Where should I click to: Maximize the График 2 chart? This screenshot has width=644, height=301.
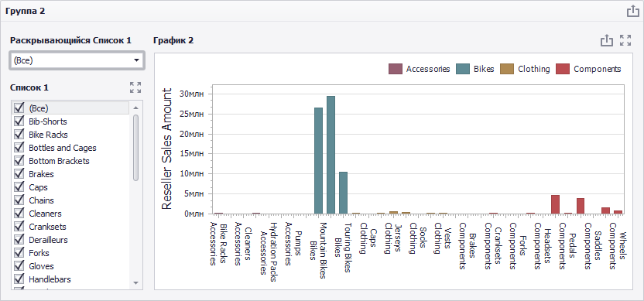point(625,40)
